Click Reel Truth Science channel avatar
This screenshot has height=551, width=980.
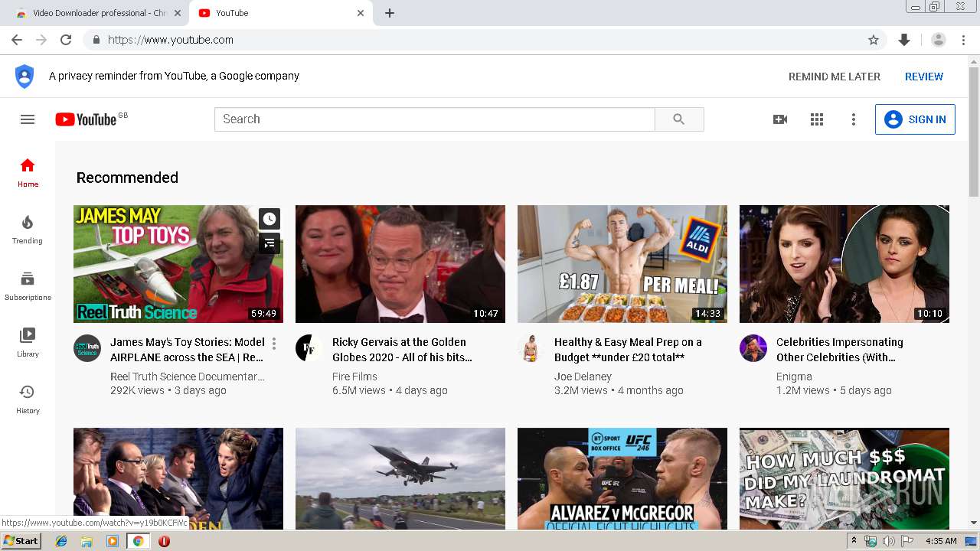click(x=87, y=348)
